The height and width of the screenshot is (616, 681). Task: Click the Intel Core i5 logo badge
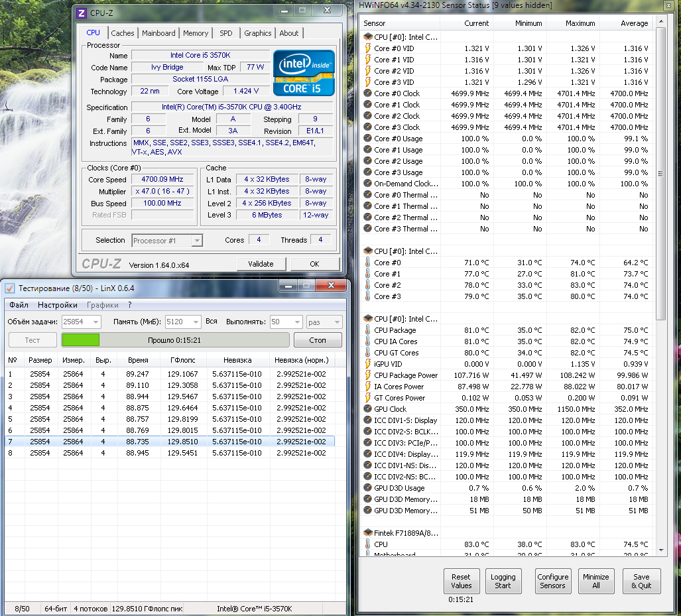pyautogui.click(x=304, y=72)
